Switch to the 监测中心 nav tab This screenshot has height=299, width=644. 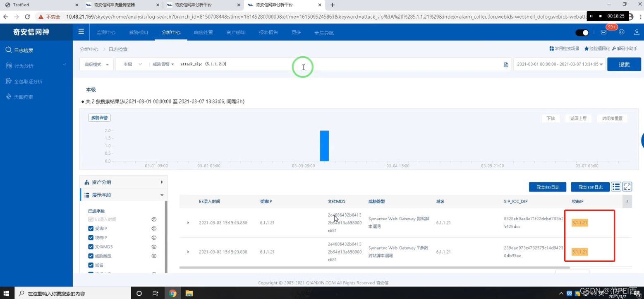106,32
